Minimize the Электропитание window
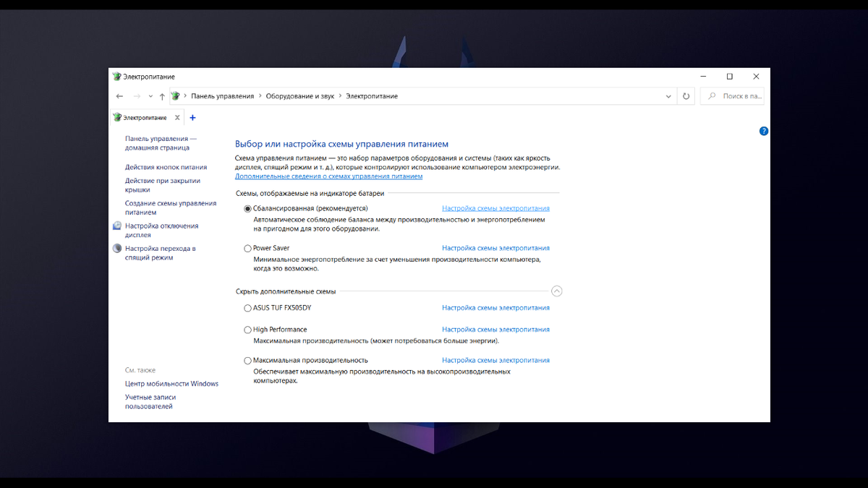 point(704,77)
